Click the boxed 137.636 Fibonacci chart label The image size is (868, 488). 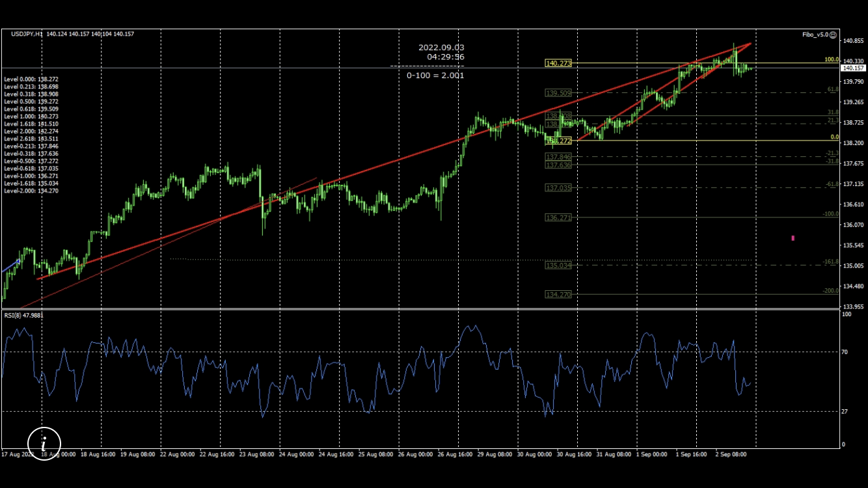point(558,165)
